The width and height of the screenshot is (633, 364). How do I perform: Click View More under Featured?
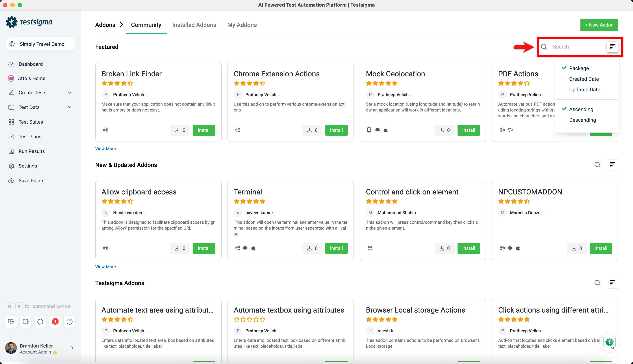click(x=107, y=148)
